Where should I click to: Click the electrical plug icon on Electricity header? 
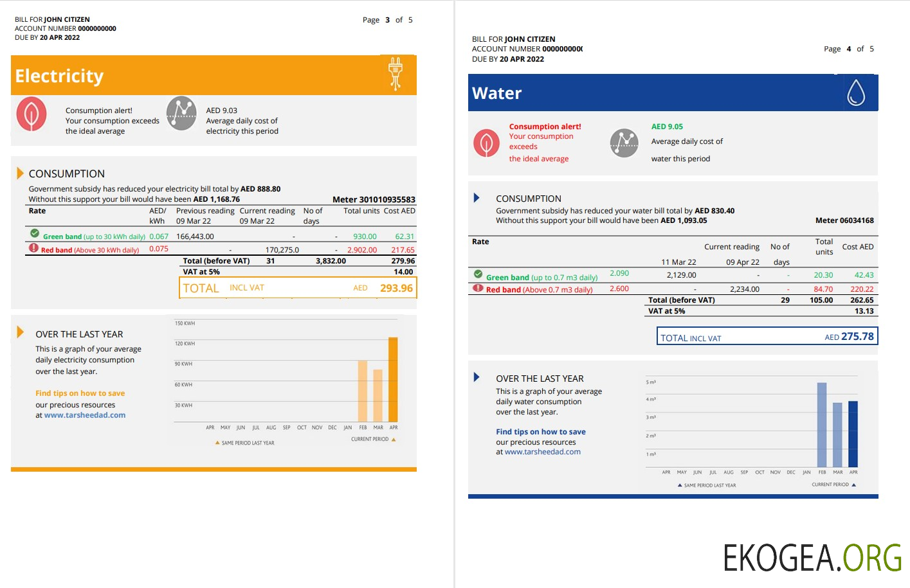[x=395, y=73]
